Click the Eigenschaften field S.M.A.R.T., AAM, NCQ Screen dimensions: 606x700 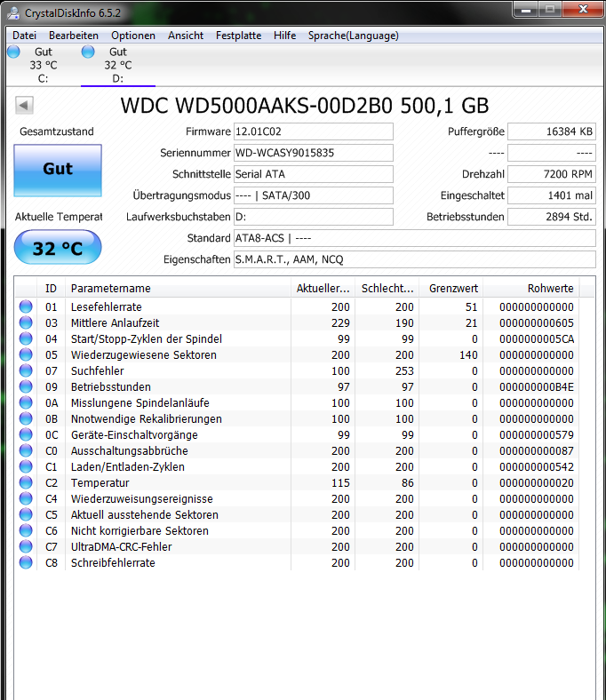click(415, 259)
